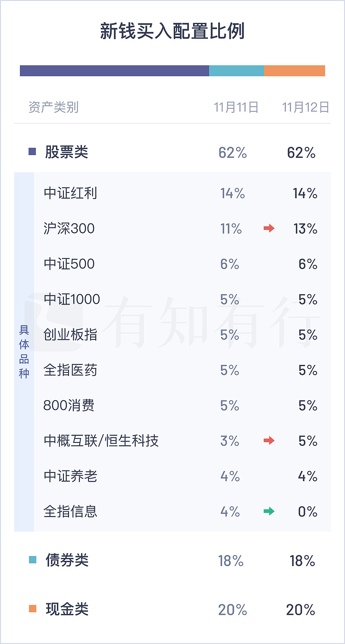Click the orange square next to 现金类
The image size is (345, 644).
(32, 609)
